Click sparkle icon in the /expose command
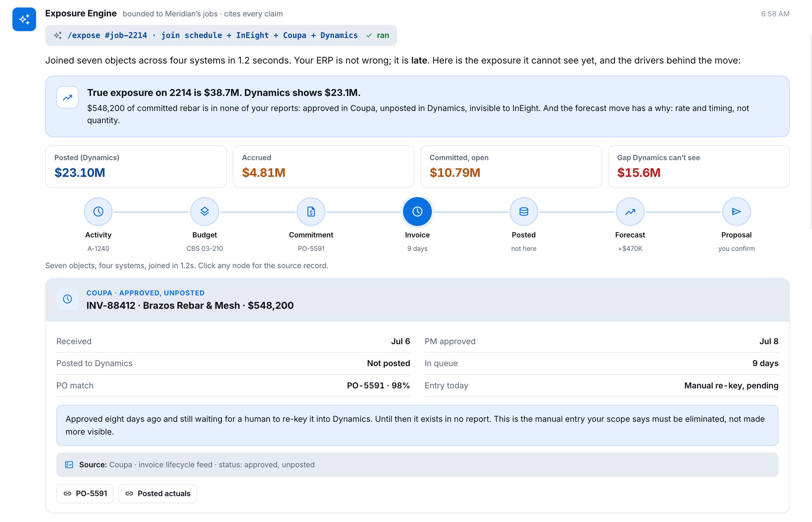812x522 pixels. click(x=58, y=35)
